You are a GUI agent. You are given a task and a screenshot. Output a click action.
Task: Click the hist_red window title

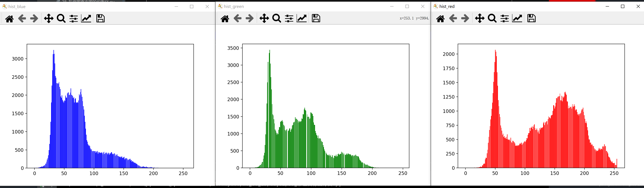447,7
